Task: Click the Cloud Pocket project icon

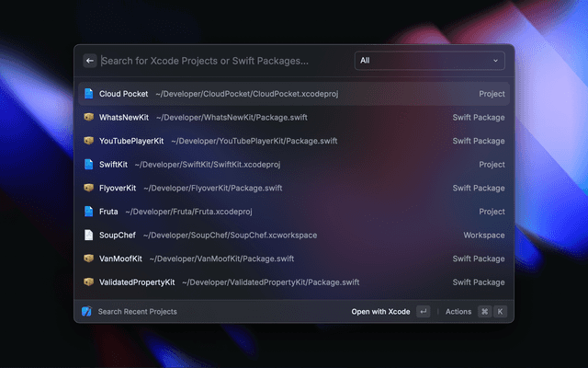Action: pos(88,94)
